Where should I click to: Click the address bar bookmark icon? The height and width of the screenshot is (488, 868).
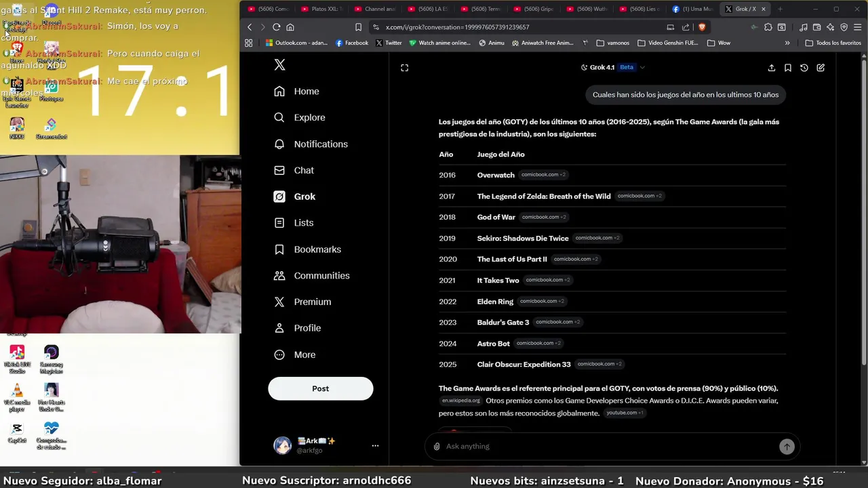click(358, 27)
